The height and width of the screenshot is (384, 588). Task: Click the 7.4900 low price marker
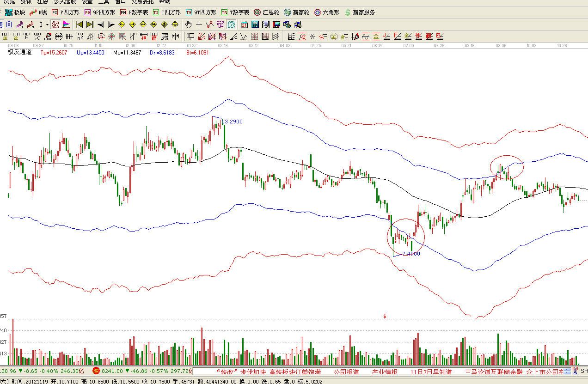410,254
